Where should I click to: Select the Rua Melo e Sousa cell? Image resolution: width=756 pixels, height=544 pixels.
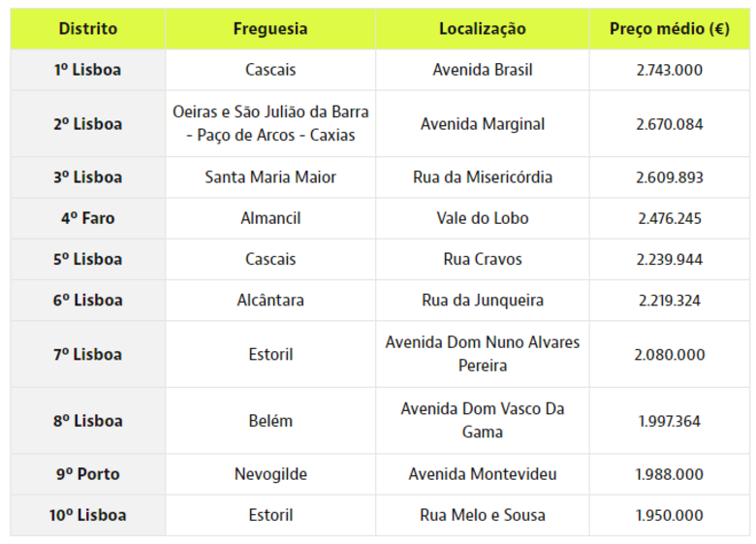point(482,515)
